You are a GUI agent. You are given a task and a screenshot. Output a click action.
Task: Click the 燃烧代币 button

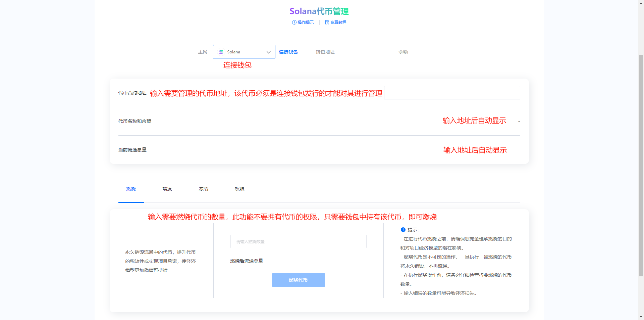click(298, 280)
